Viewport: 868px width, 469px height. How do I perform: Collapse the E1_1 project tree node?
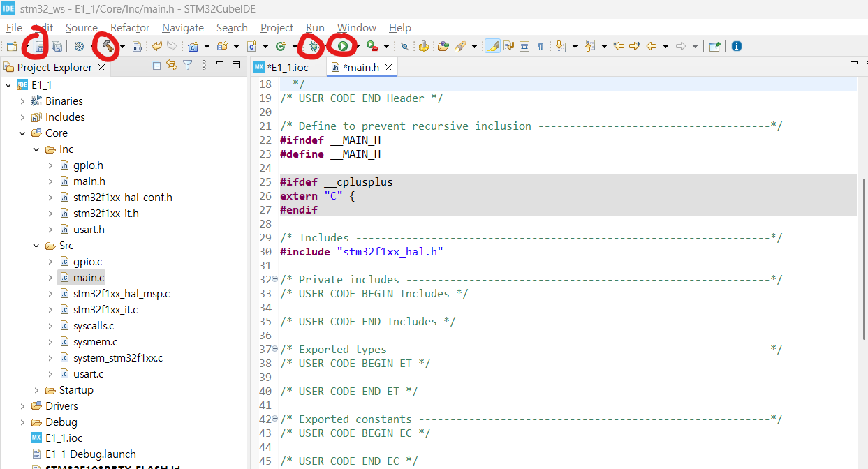coord(8,84)
